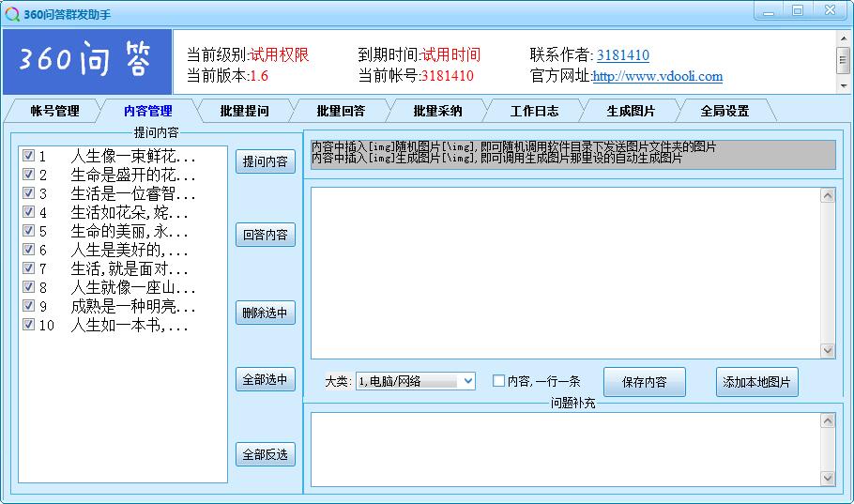Image resolution: width=854 pixels, height=504 pixels.
Task: Click the 全部反选 button
Action: (x=265, y=455)
